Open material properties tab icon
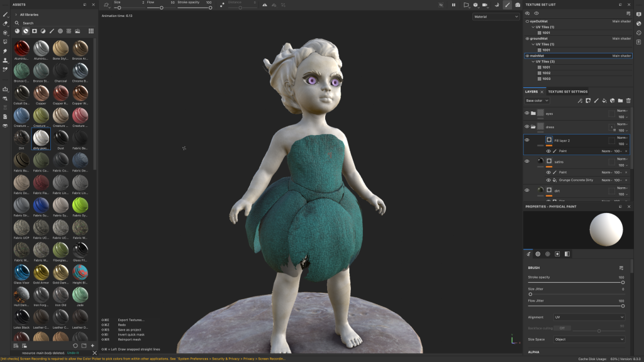The height and width of the screenshot is (362, 644). (x=567, y=254)
